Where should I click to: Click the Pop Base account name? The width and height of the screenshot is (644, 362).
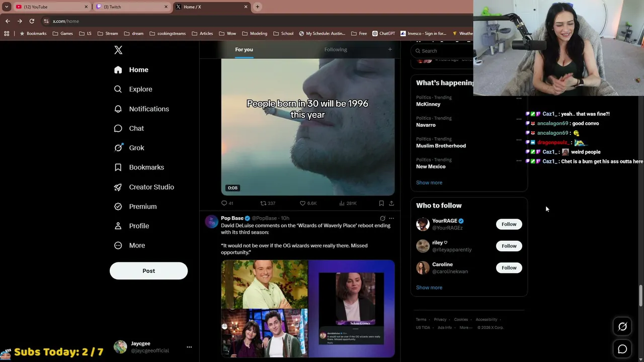232,218
